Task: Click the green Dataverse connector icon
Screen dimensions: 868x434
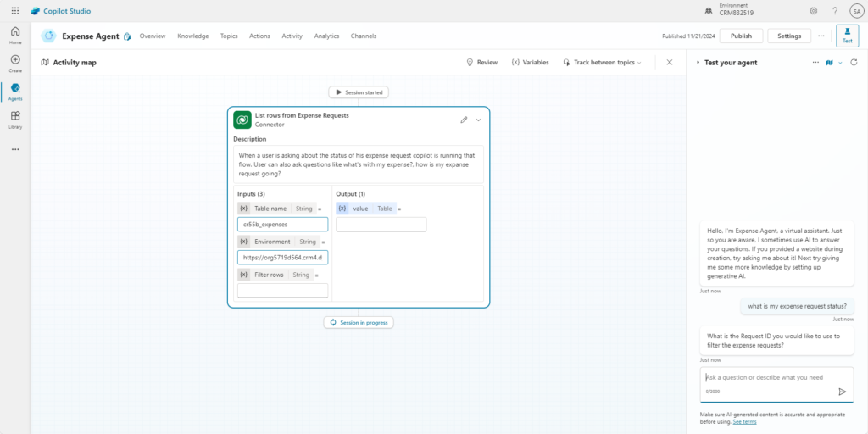Action: [x=242, y=120]
